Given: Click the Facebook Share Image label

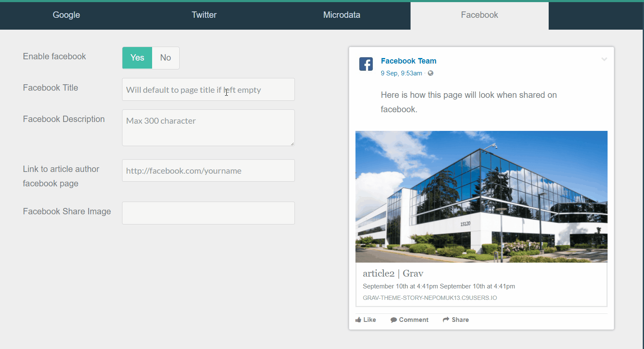Looking at the screenshot, I should click(67, 211).
